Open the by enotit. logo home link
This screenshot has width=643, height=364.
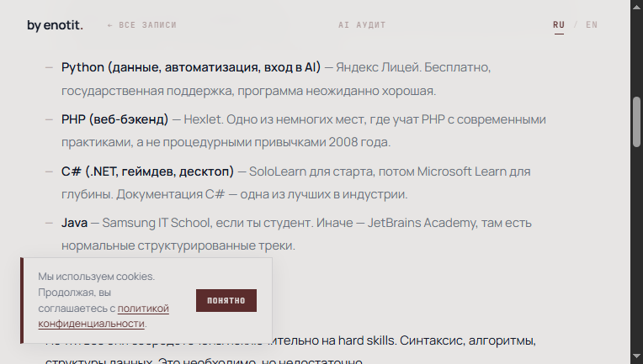point(55,25)
